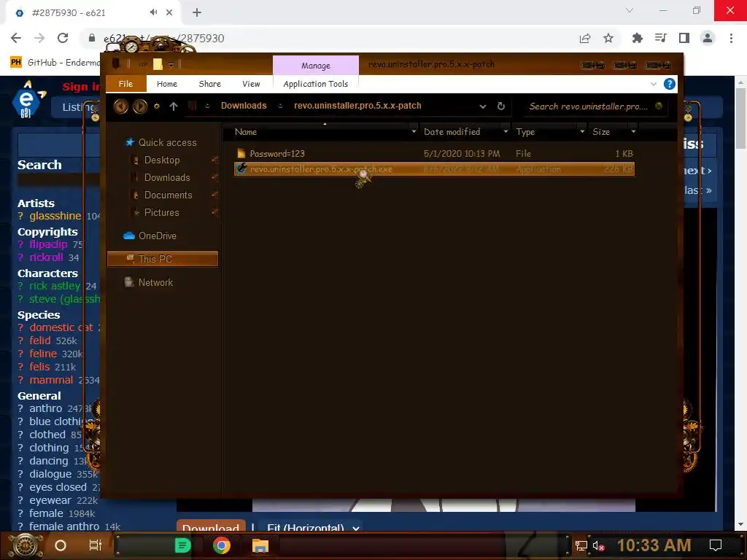Open Task View on taskbar
747x560 pixels.
coord(96,545)
